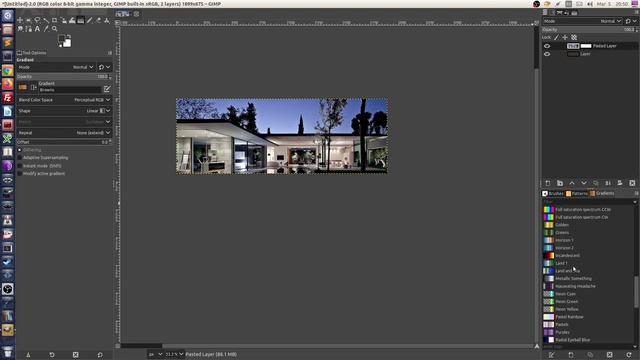The height and width of the screenshot is (360, 640).
Task: Hide the bottom Layer eye icon
Action: click(547, 54)
